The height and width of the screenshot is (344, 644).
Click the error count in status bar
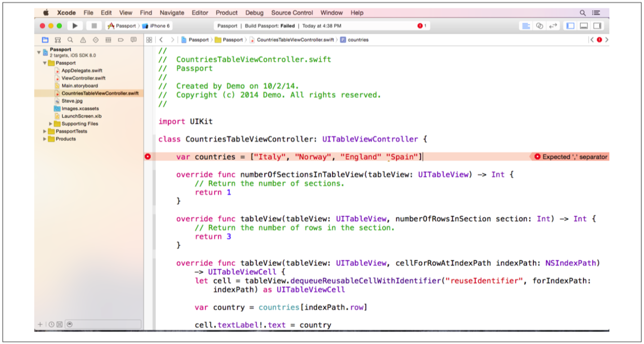(422, 25)
